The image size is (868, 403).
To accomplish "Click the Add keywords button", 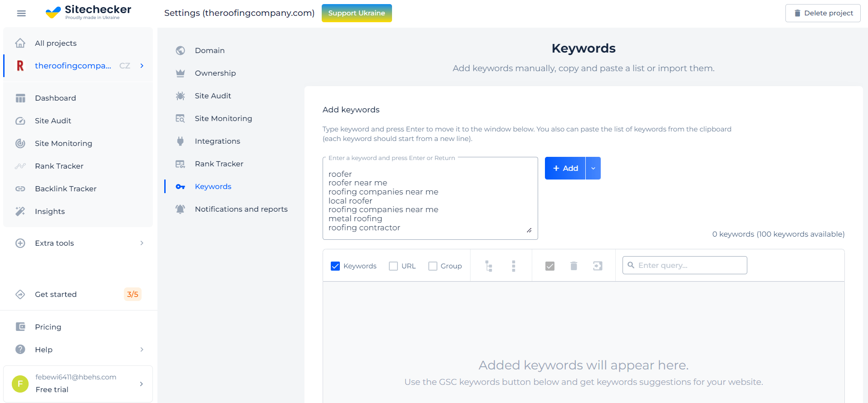I will coord(565,168).
